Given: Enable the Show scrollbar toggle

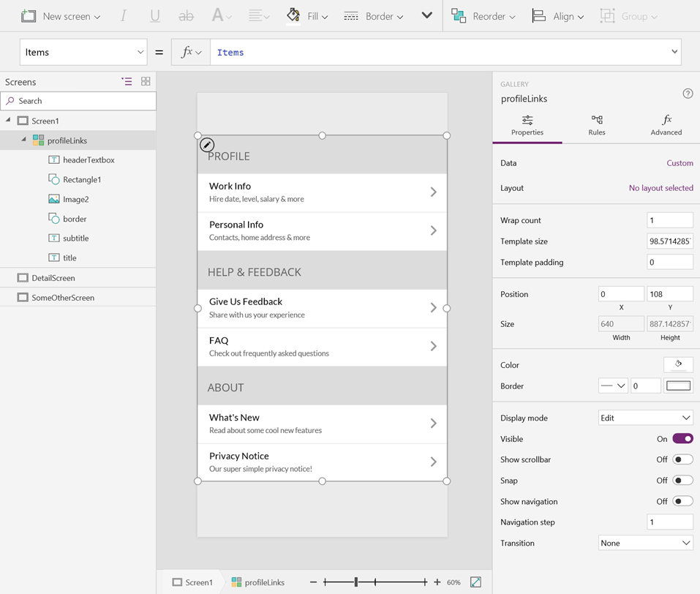Looking at the screenshot, I should pyautogui.click(x=682, y=459).
